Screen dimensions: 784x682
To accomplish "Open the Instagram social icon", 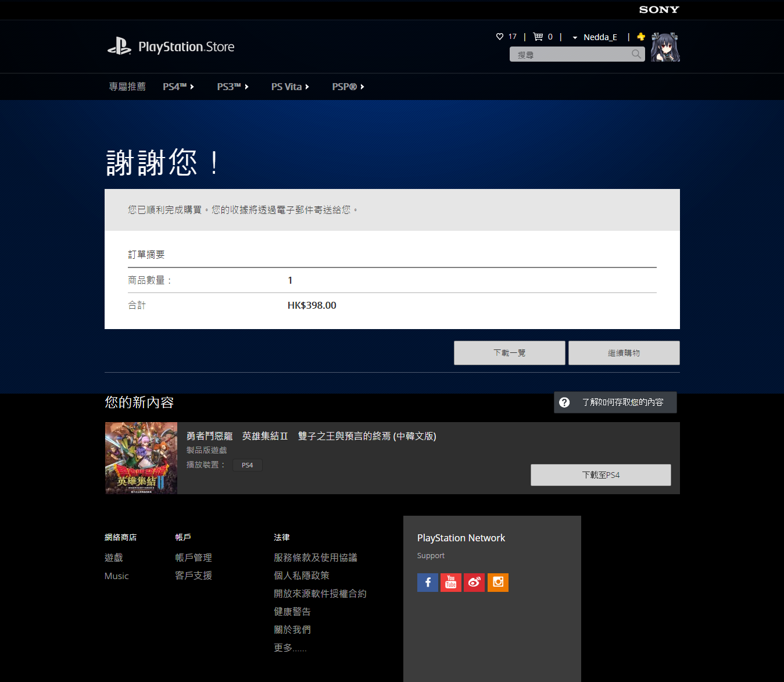I will (x=498, y=583).
